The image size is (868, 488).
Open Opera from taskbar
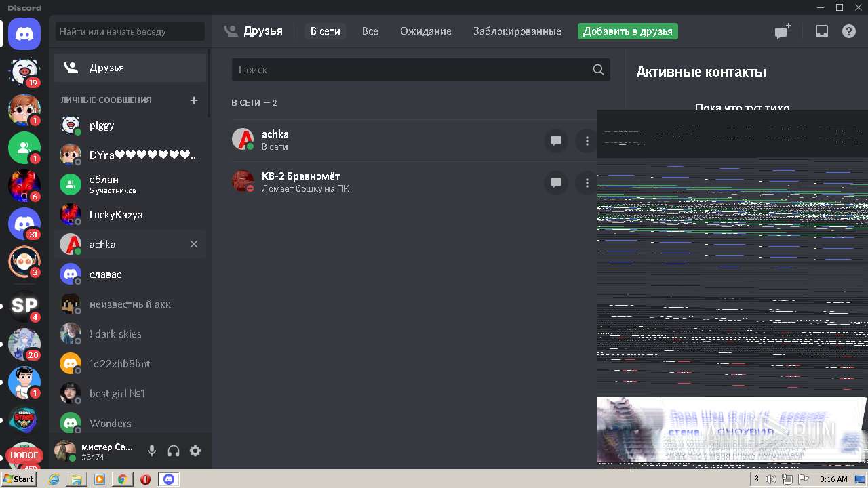point(145,479)
